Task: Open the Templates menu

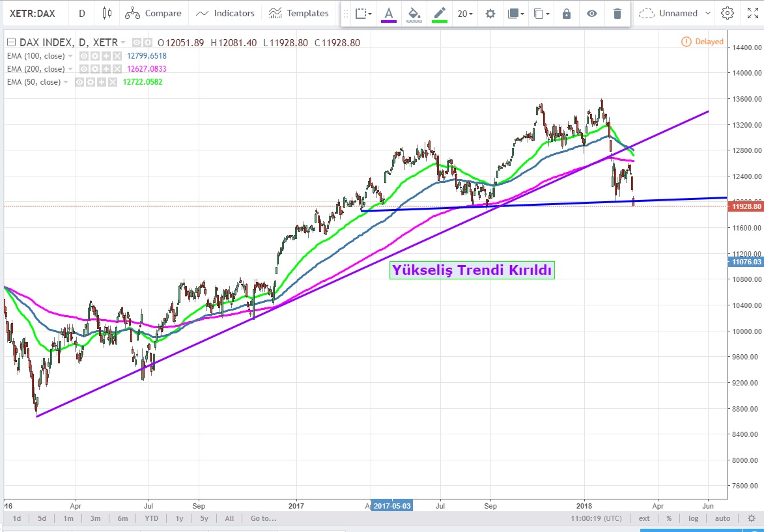Action: tap(299, 13)
